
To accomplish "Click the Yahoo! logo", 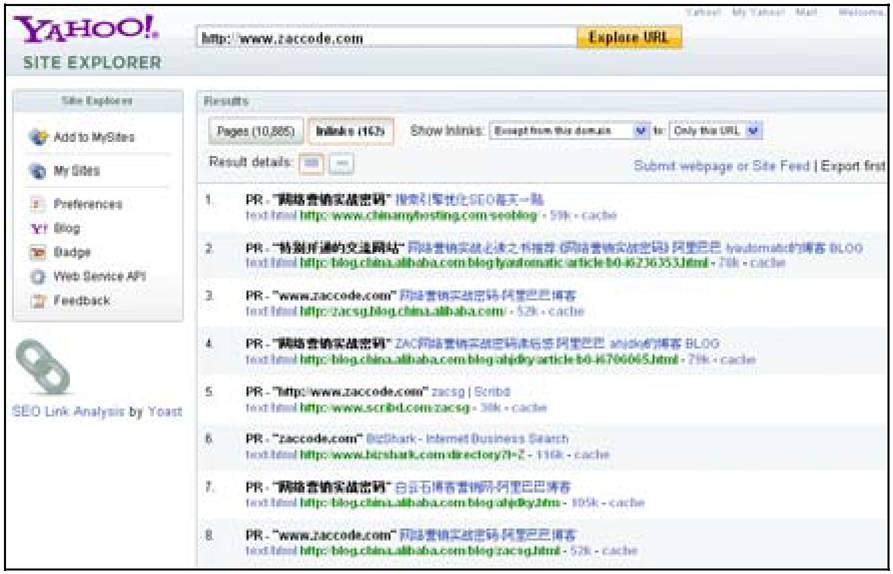I will [x=87, y=30].
